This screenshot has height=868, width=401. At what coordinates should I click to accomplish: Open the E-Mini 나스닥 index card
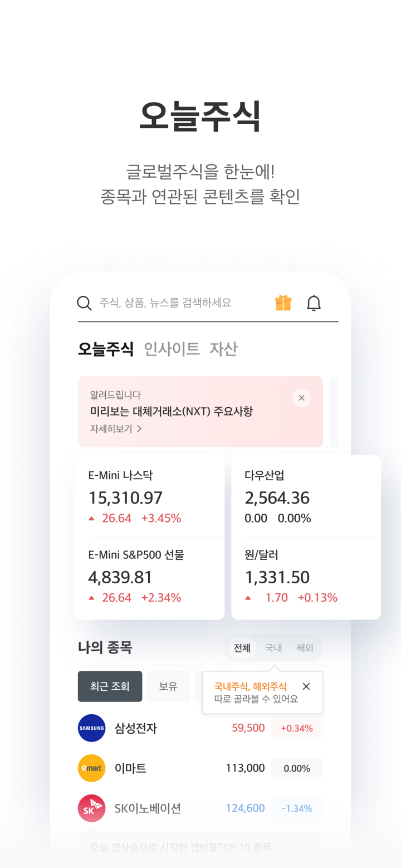pos(149,496)
